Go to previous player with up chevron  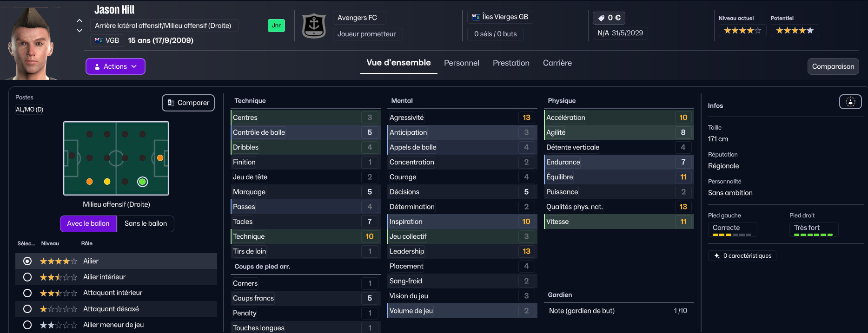[80, 20]
